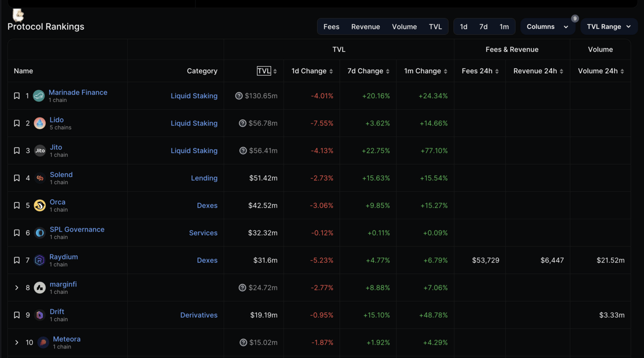Sort by Revenue 24h column
This screenshot has width=644, height=358.
[x=561, y=71]
